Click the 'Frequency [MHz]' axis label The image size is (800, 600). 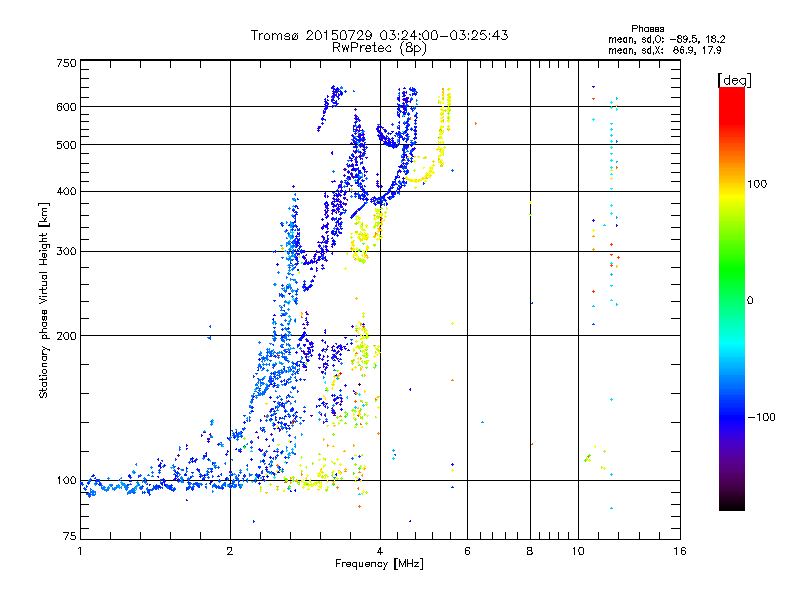tap(379, 564)
